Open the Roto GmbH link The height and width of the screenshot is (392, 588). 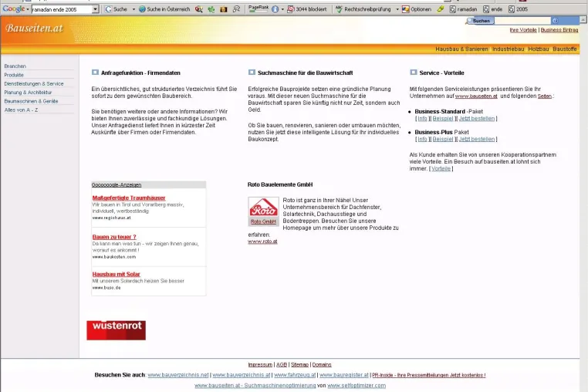pyautogui.click(x=263, y=221)
